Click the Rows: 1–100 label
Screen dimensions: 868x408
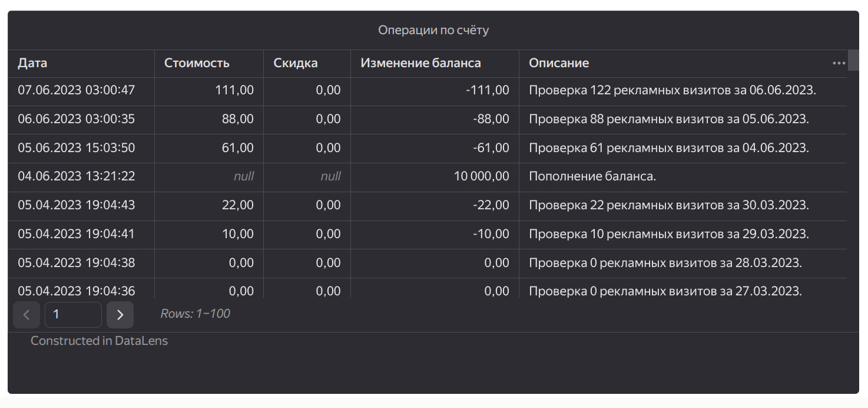coord(194,313)
